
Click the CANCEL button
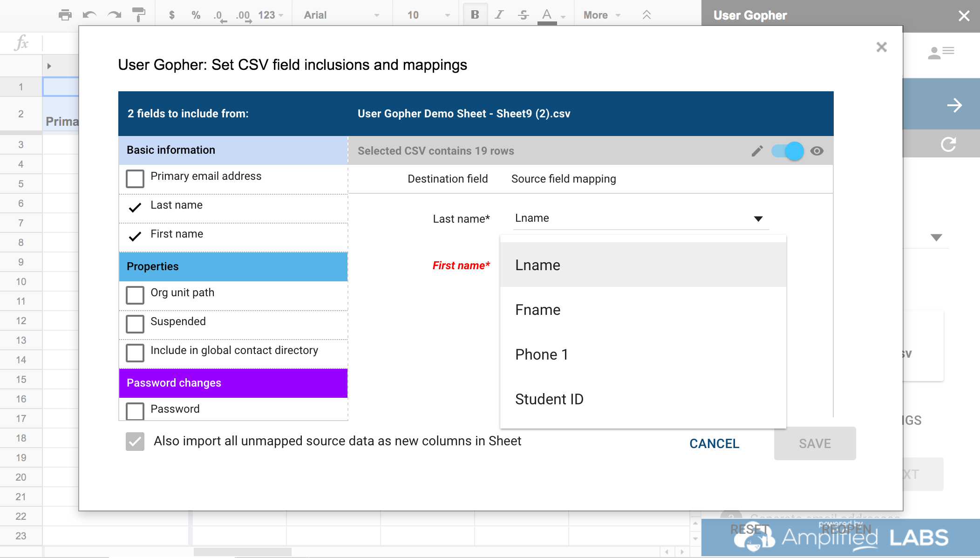point(714,443)
